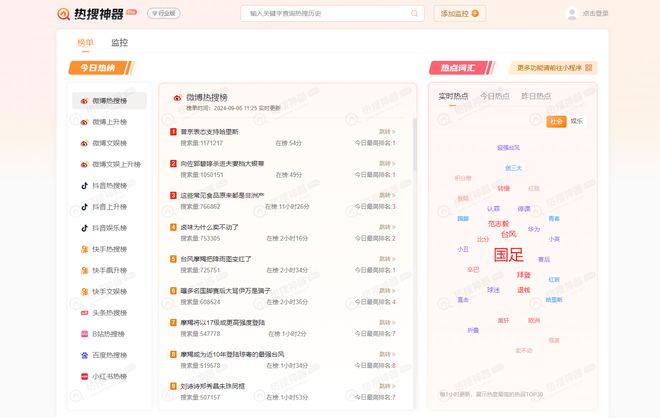Click the user avatar icon
The height and width of the screenshot is (418, 660).
coord(572,13)
